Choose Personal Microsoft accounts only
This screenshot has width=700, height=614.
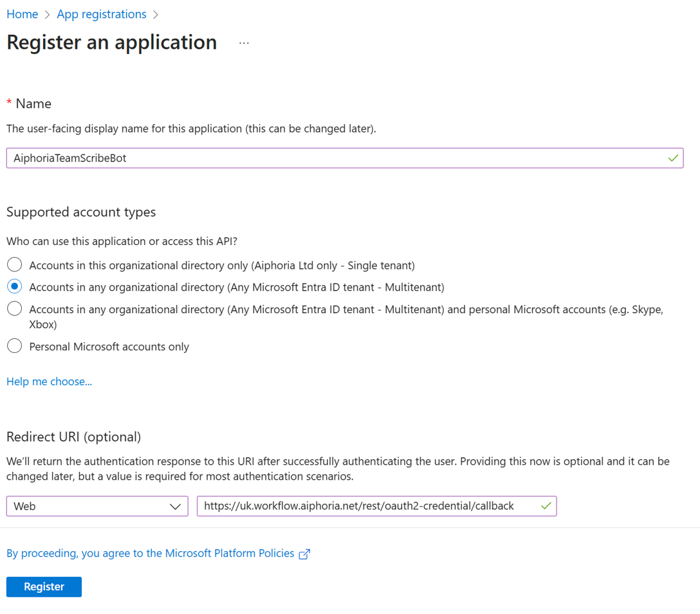click(x=14, y=346)
